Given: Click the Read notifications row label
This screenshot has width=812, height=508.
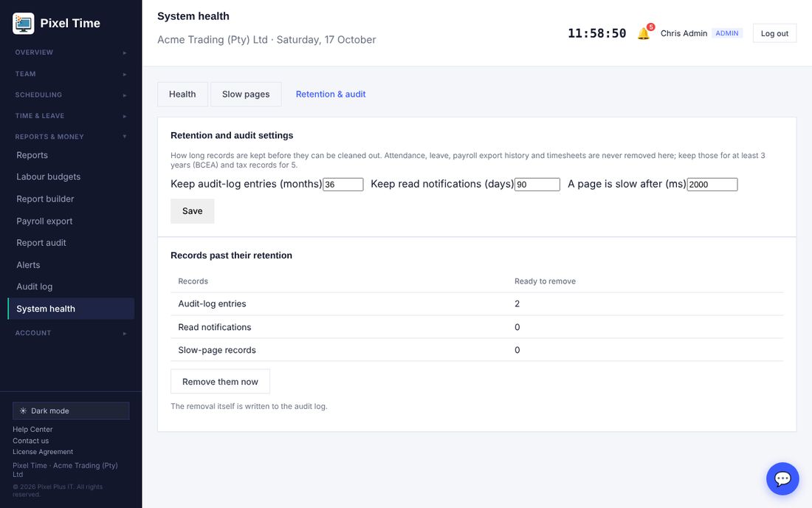Looking at the screenshot, I should [x=214, y=327].
